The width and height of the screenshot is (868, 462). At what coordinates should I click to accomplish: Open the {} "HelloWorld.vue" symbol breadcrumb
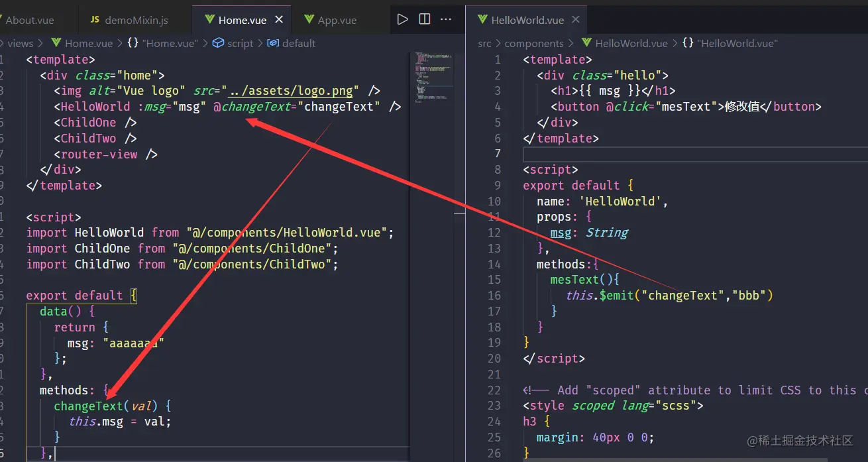pyautogui.click(x=730, y=43)
